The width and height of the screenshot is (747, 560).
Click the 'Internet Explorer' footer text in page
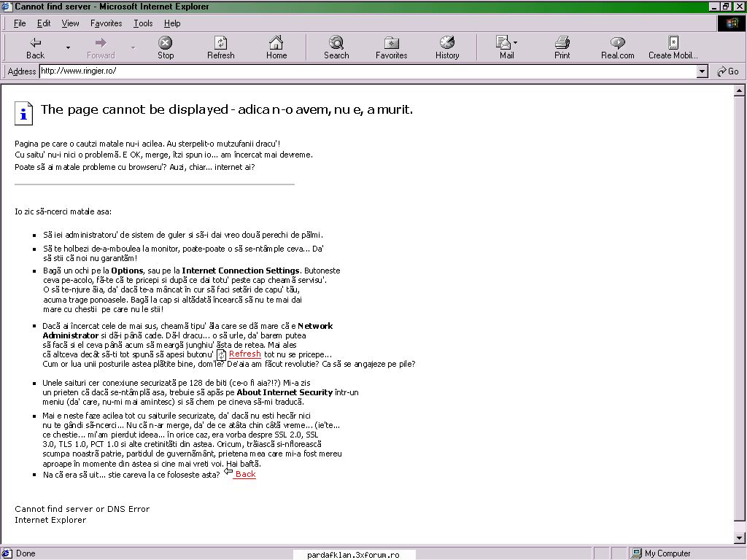(x=50, y=520)
